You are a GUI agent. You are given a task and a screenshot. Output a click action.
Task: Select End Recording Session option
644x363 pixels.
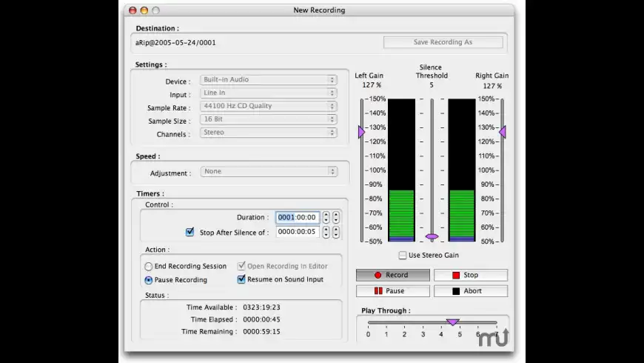click(149, 267)
